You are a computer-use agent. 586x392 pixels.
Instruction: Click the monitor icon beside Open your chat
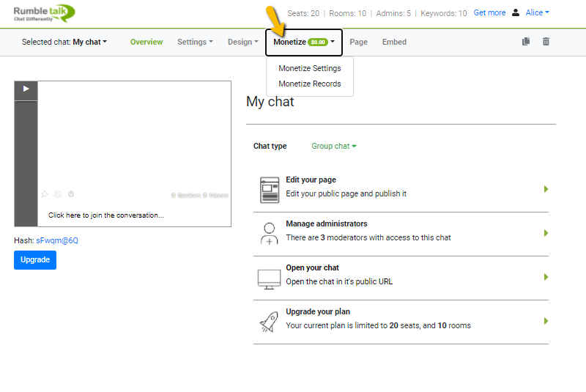(x=269, y=278)
